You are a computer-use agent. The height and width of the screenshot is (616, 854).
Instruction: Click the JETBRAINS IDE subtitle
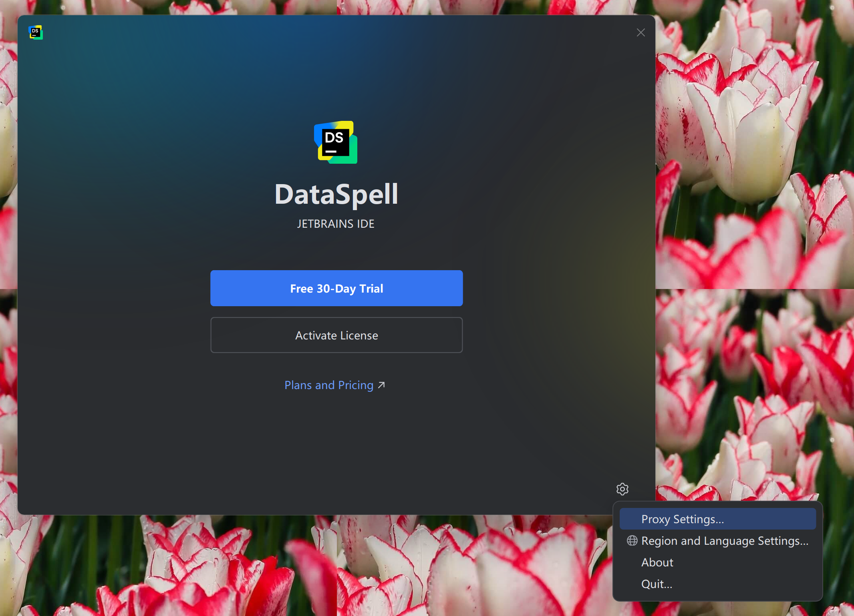click(336, 224)
